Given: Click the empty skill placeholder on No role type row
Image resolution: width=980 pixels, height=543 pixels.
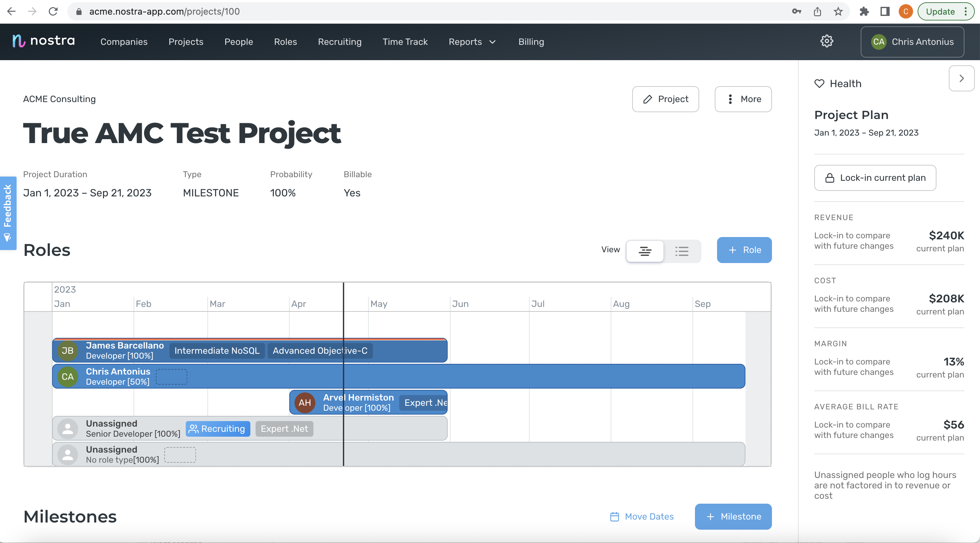Looking at the screenshot, I should (180, 455).
